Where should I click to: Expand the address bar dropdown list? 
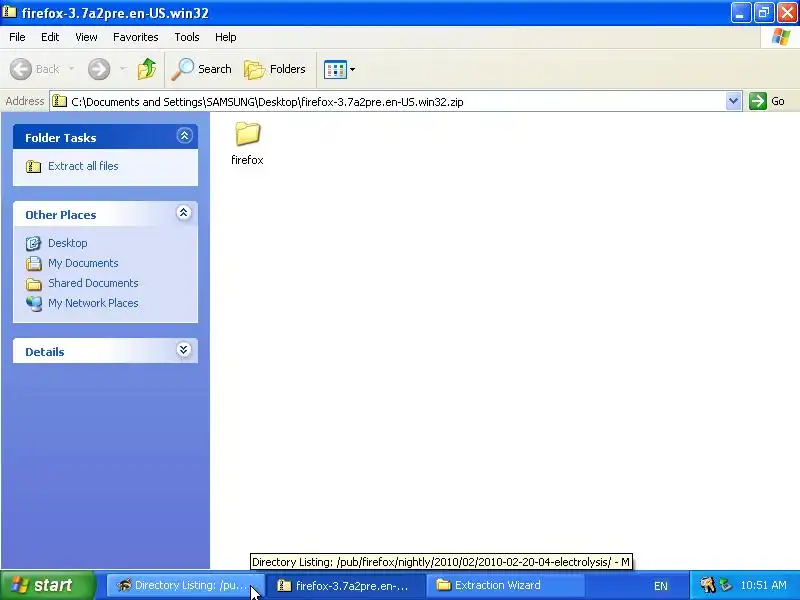733,101
